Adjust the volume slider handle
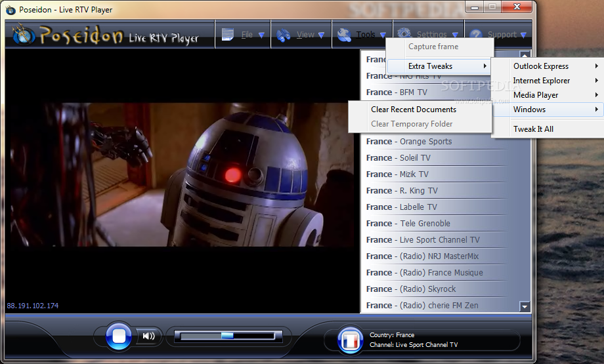This screenshot has width=604, height=364. (227, 336)
